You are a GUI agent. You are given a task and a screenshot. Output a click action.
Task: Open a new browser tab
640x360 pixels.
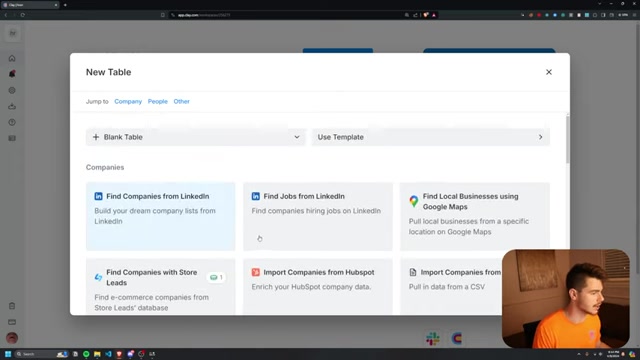[65, 5]
